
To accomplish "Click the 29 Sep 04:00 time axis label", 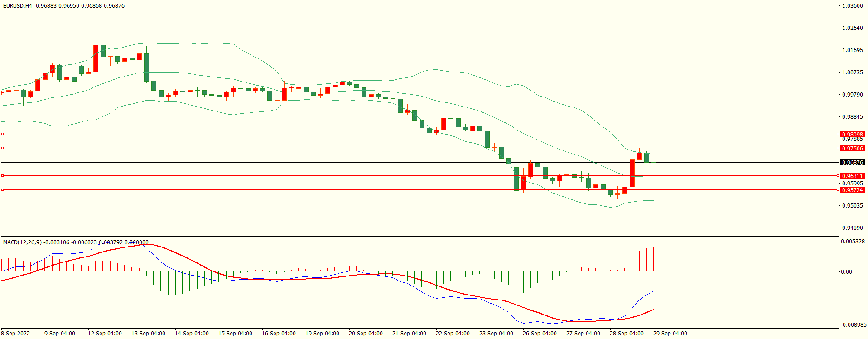I will pos(670,334).
